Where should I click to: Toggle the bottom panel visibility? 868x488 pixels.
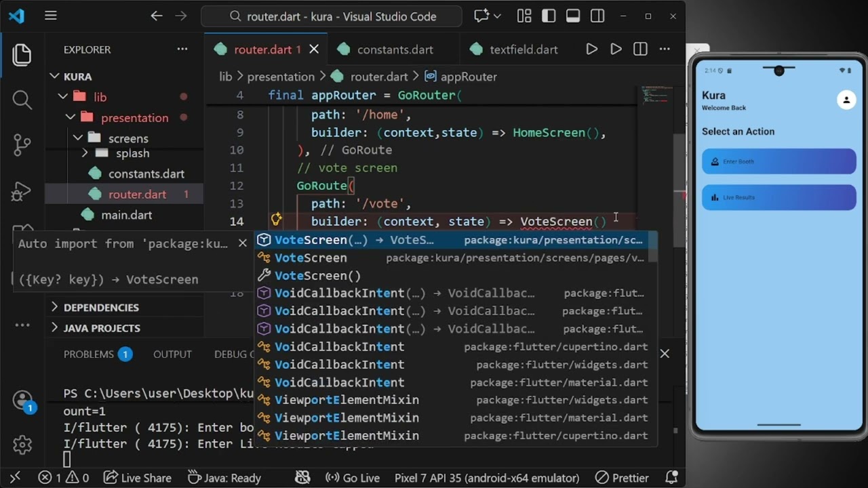(573, 16)
